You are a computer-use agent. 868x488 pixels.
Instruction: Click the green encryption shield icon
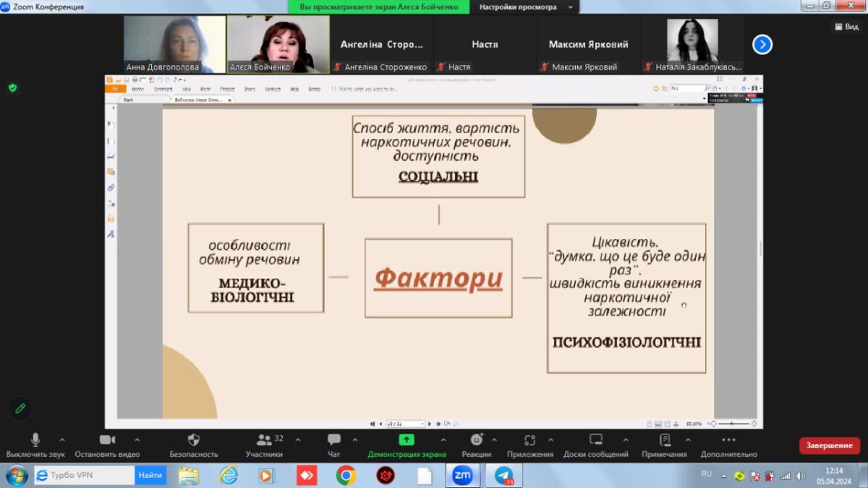(x=12, y=88)
